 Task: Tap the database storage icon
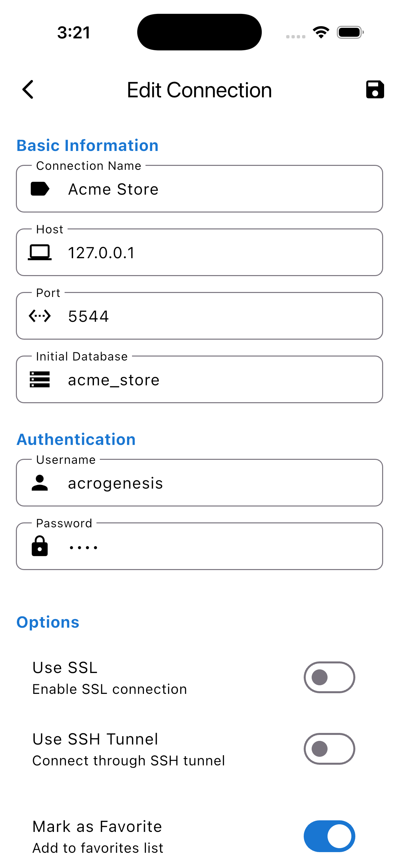click(40, 379)
